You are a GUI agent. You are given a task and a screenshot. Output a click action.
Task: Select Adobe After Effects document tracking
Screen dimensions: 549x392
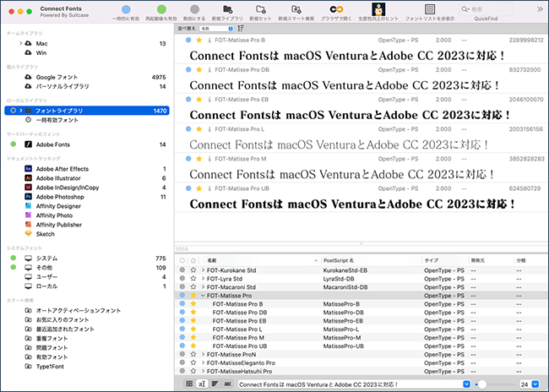coord(63,169)
